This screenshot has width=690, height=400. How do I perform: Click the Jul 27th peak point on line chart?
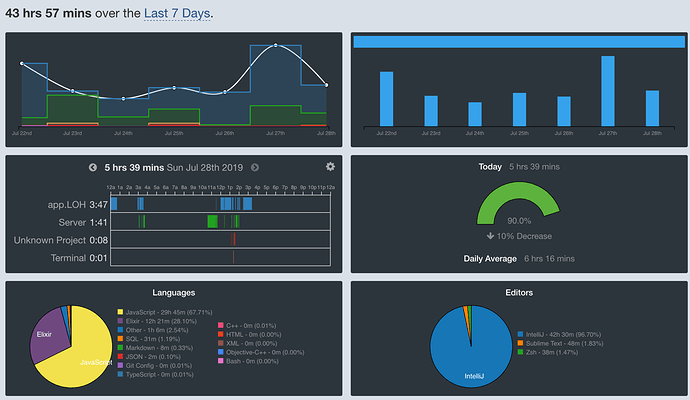[275, 45]
